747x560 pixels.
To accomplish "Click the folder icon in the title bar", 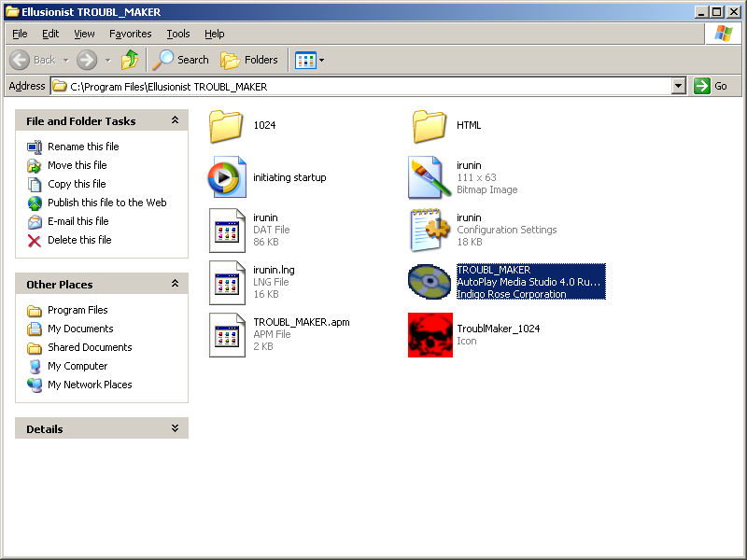I will [x=12, y=12].
